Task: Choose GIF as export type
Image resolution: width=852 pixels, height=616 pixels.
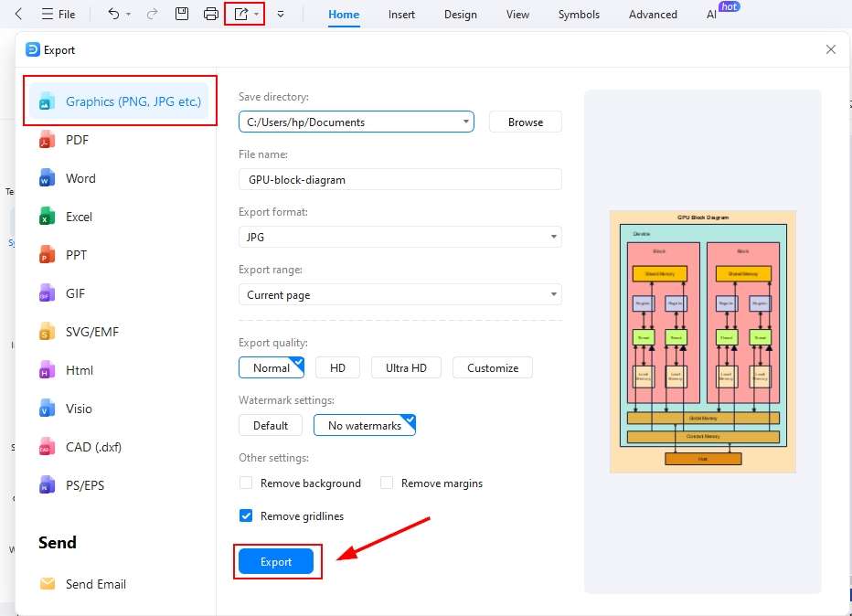Action: pyautogui.click(x=76, y=293)
